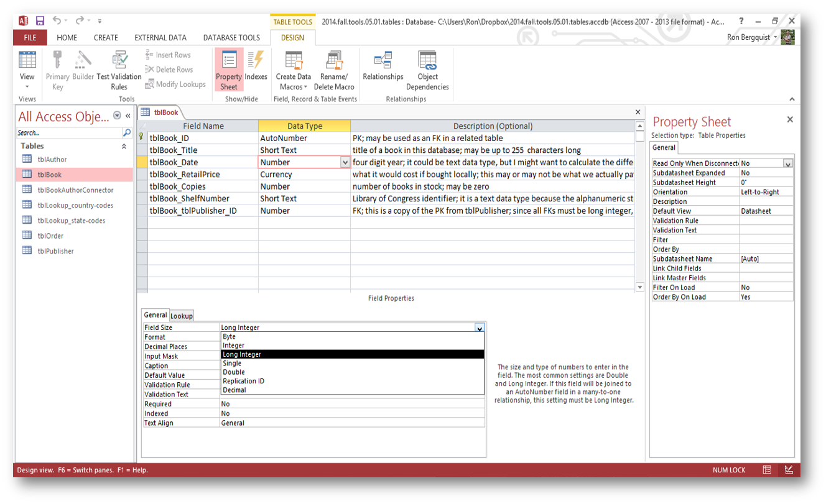Open the Field Size dropdown arrow

point(479,328)
